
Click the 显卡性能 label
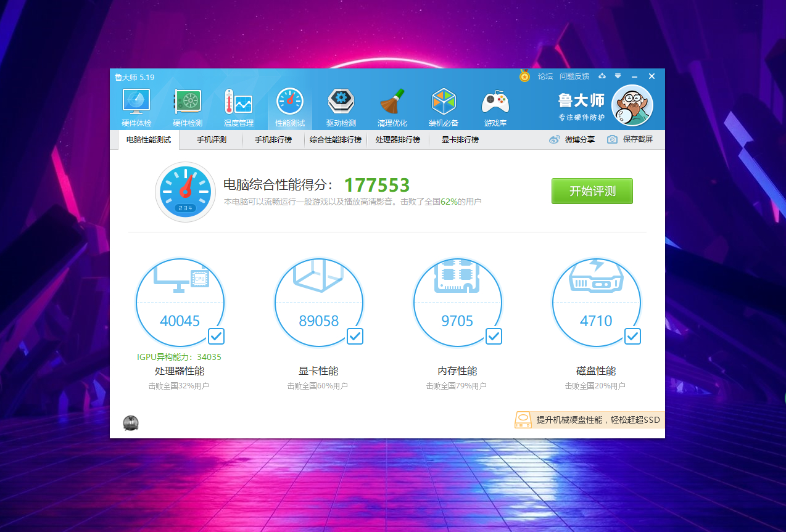coord(318,371)
